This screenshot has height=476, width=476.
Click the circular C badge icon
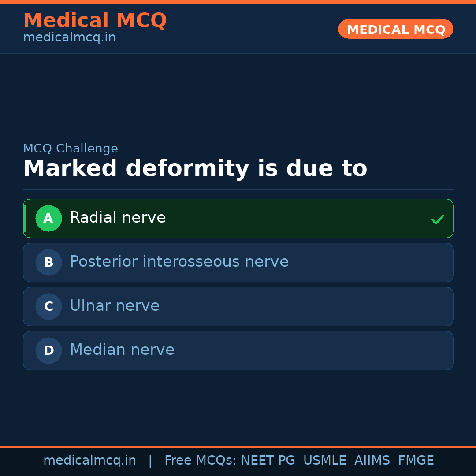coord(48,306)
